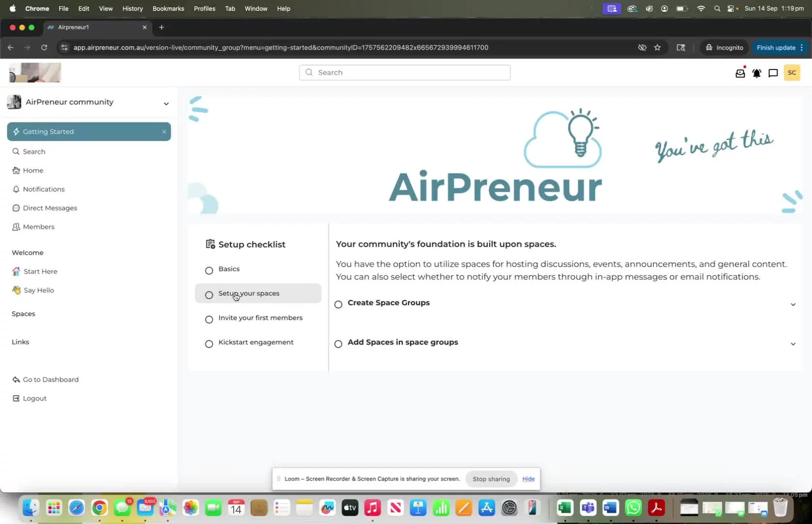Screen dimensions: 812x524
Task: Open Music in the Dock
Action: [x=373, y=508]
